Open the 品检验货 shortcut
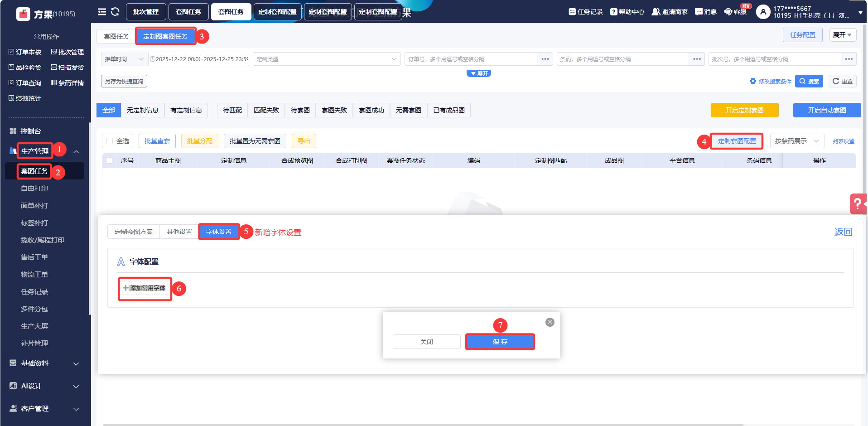This screenshot has width=868, height=426. point(25,68)
